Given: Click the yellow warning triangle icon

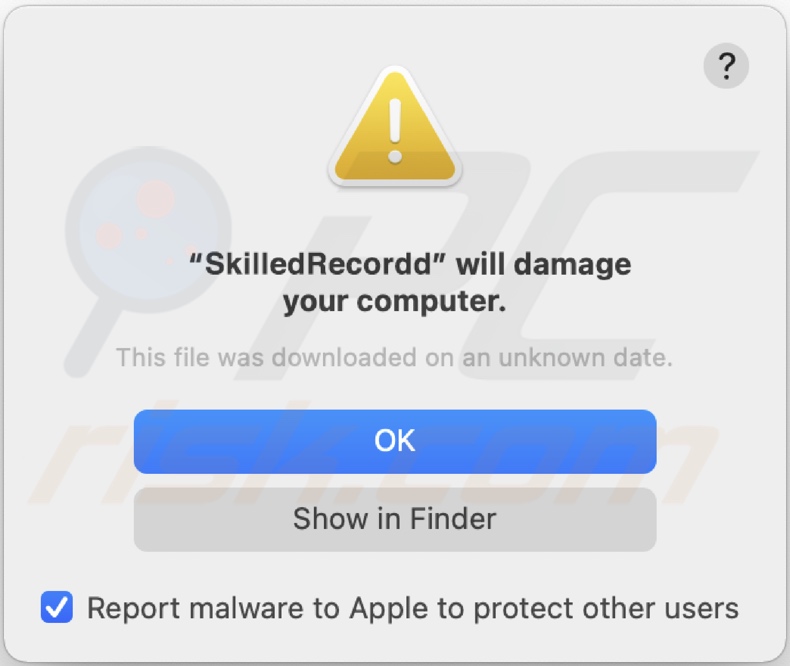Looking at the screenshot, I should (395, 131).
